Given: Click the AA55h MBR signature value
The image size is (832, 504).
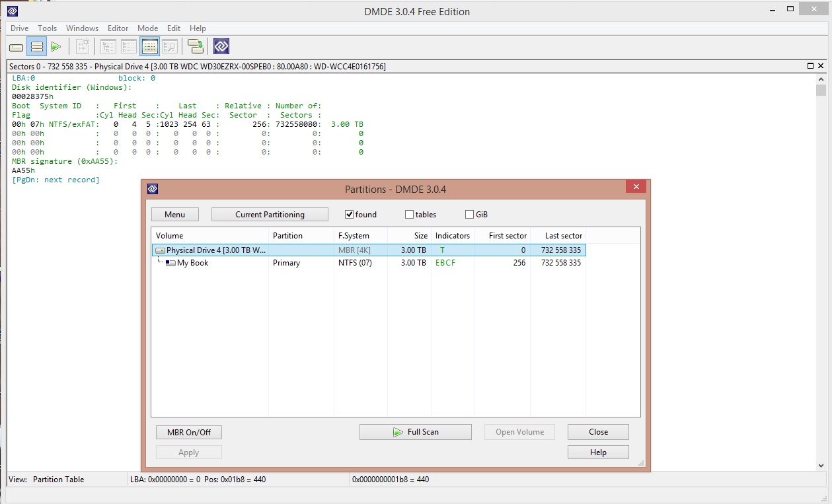Looking at the screenshot, I should (23, 170).
